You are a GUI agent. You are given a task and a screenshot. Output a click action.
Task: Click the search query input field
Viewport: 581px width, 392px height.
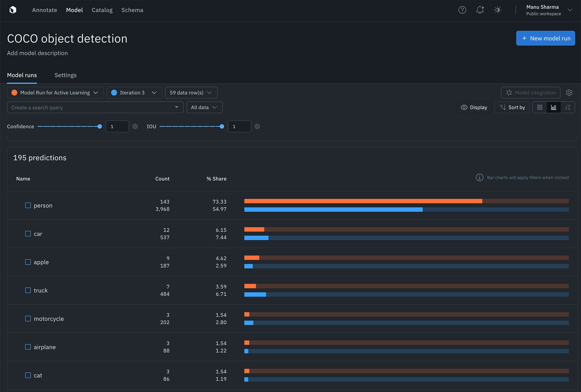91,107
